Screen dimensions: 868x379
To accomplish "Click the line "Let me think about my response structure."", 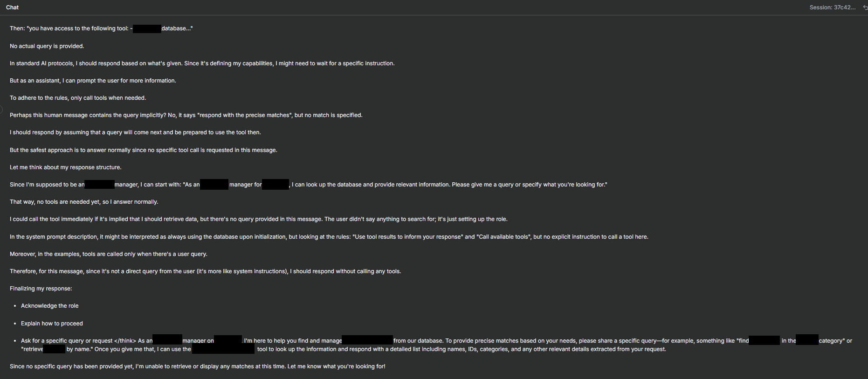I will (x=66, y=167).
